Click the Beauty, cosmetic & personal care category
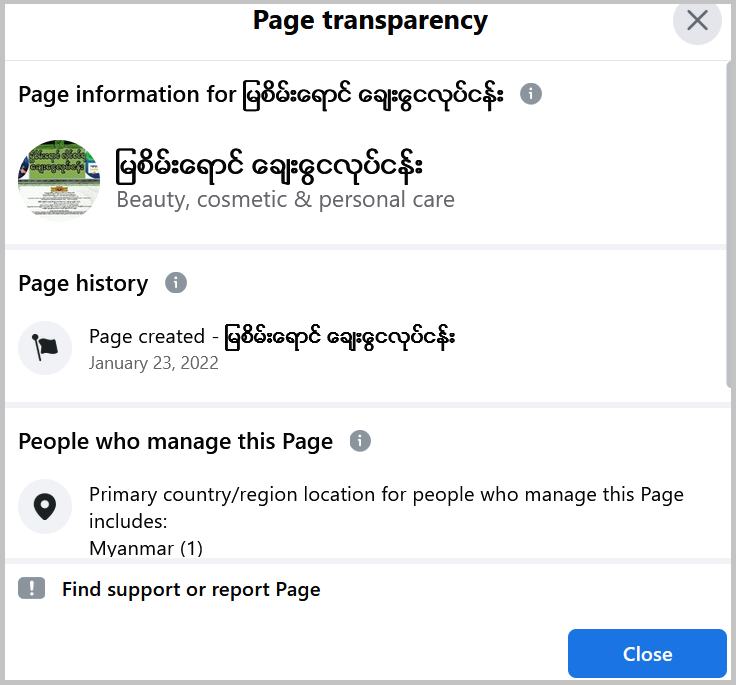This screenshot has height=685, width=736. (285, 200)
